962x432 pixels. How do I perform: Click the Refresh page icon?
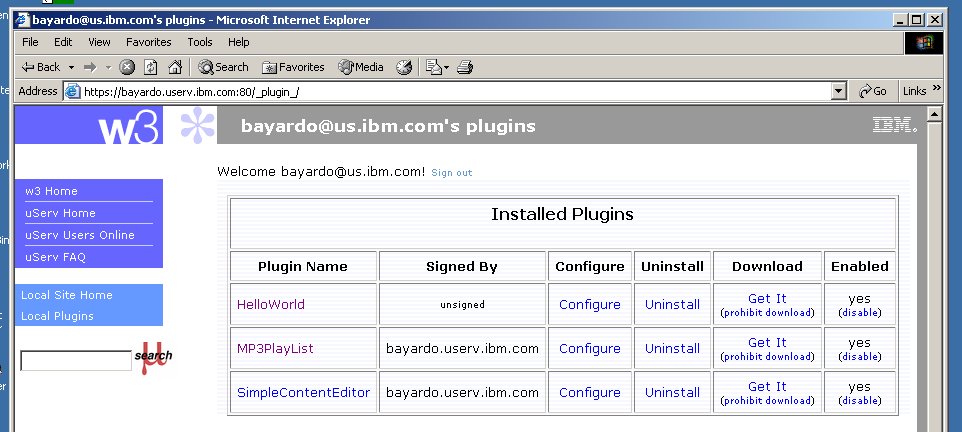click(151, 67)
